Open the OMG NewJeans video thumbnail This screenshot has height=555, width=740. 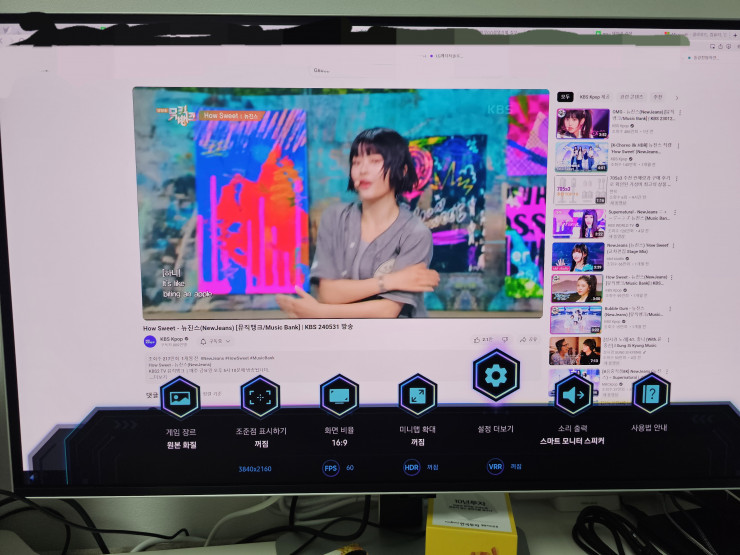(583, 124)
